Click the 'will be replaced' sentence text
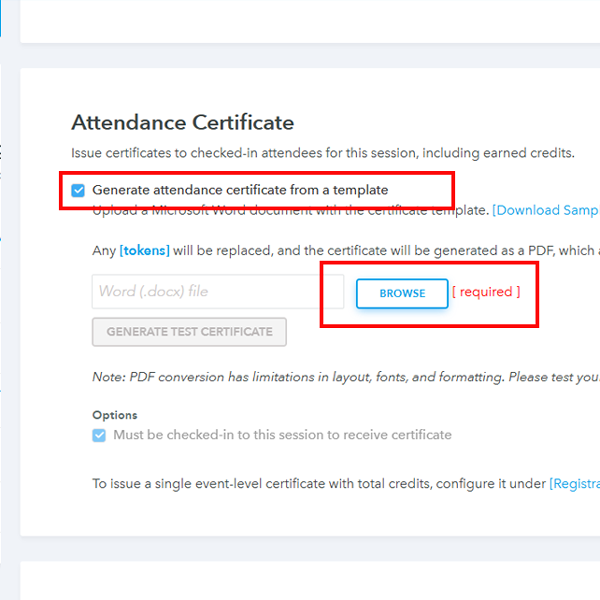 [x=380, y=250]
